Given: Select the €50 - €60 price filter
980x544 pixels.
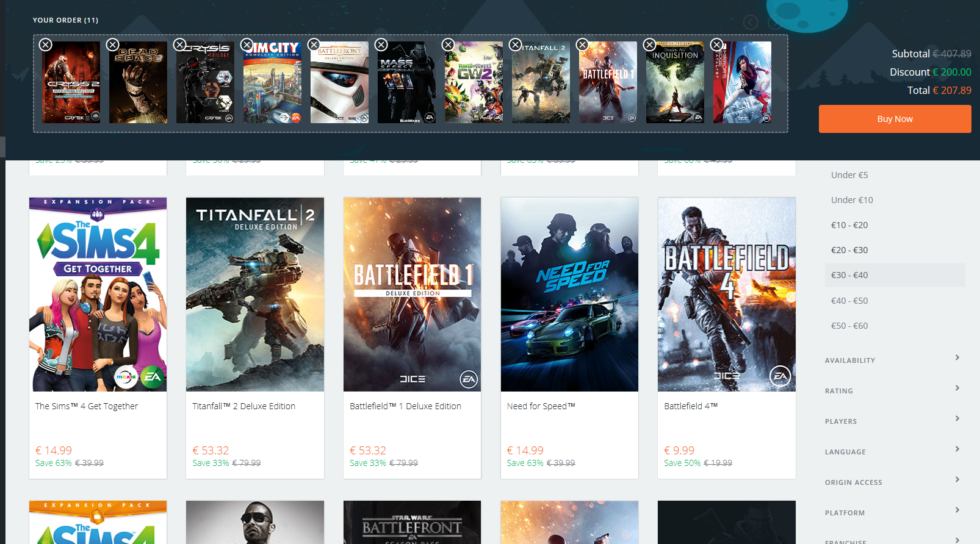Looking at the screenshot, I should 849,326.
